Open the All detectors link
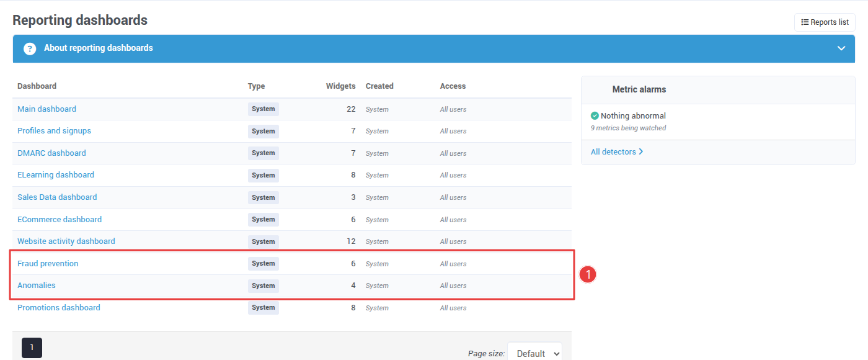This screenshot has width=868, height=360. 617,151
